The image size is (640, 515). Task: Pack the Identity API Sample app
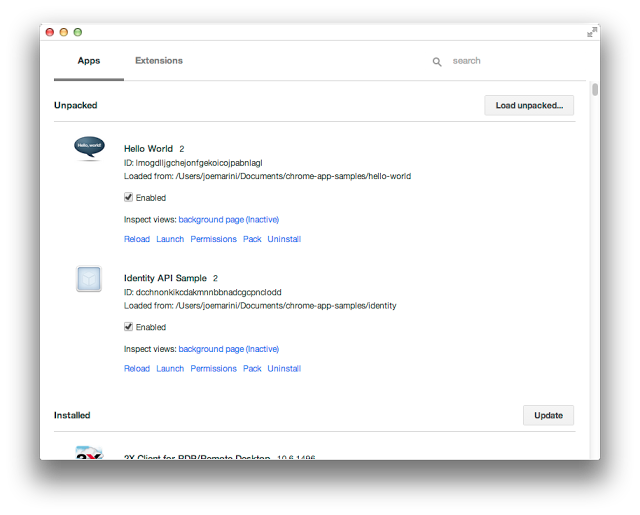coord(252,369)
